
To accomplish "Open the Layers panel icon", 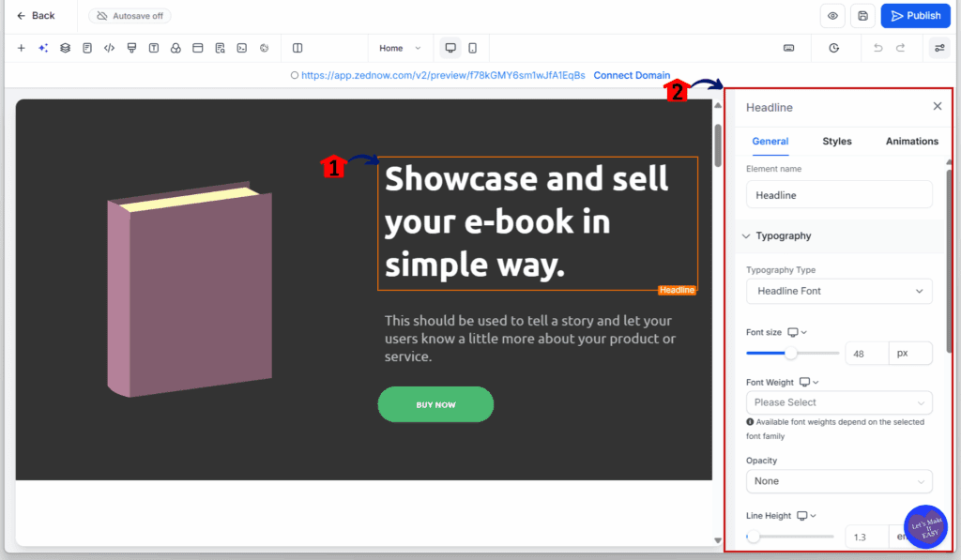I will pyautogui.click(x=65, y=48).
